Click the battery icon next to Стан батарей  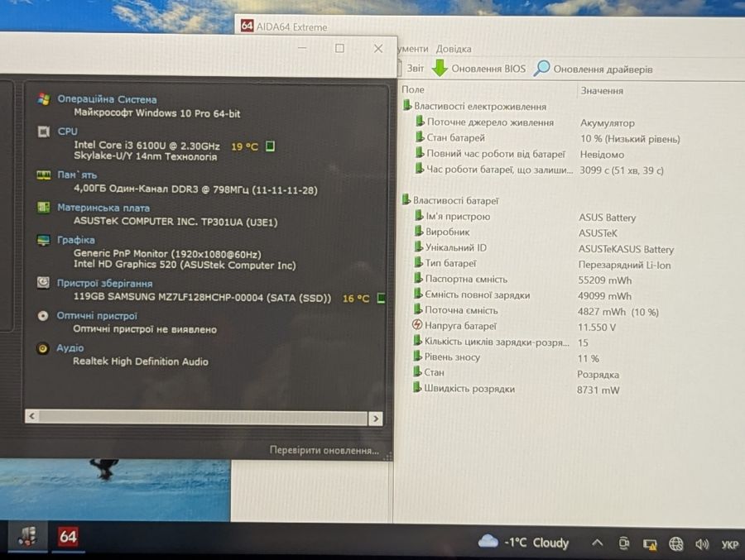coord(420,137)
